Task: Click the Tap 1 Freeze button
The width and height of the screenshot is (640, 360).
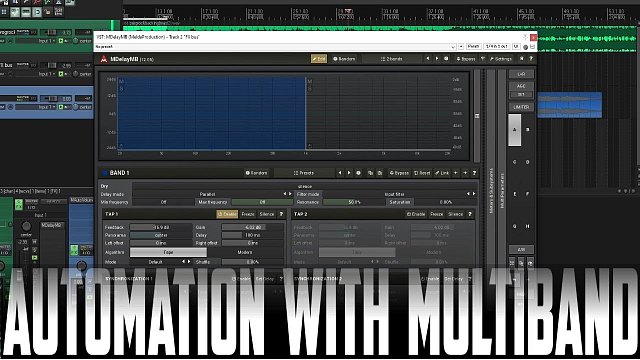Action: pos(248,214)
